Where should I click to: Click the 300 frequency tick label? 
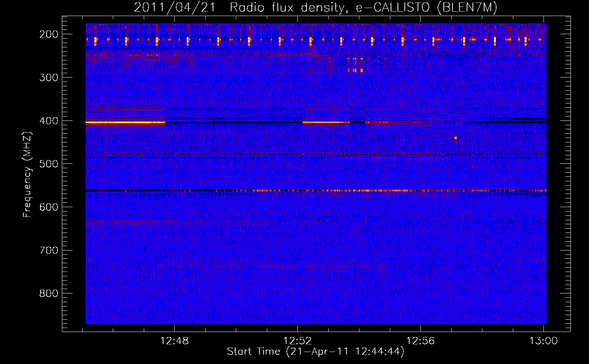point(49,78)
